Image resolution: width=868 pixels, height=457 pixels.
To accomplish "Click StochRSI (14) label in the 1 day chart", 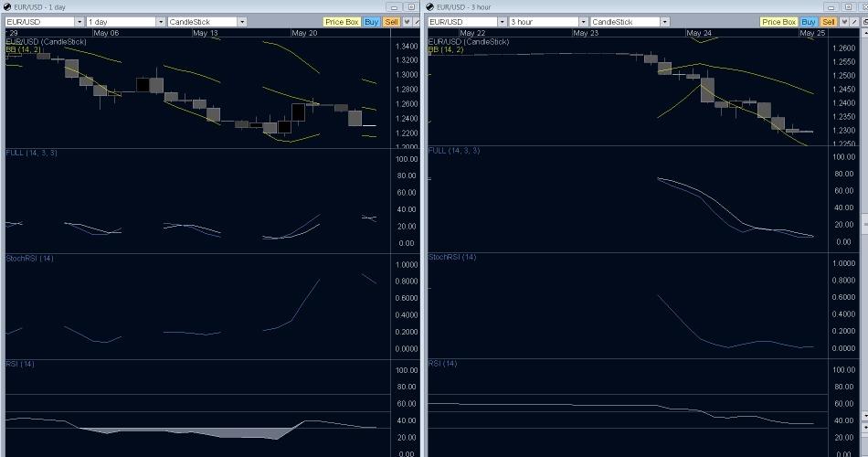I will [x=29, y=258].
